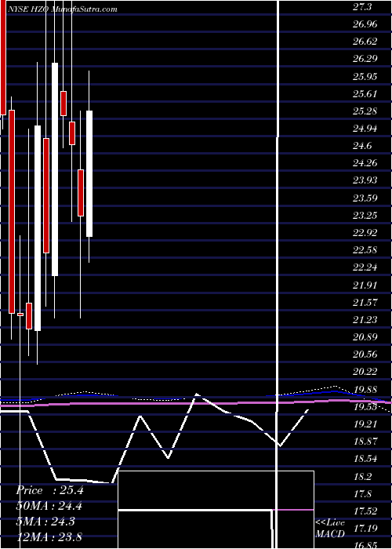Click the 20.56 price level label

[x=365, y=354]
